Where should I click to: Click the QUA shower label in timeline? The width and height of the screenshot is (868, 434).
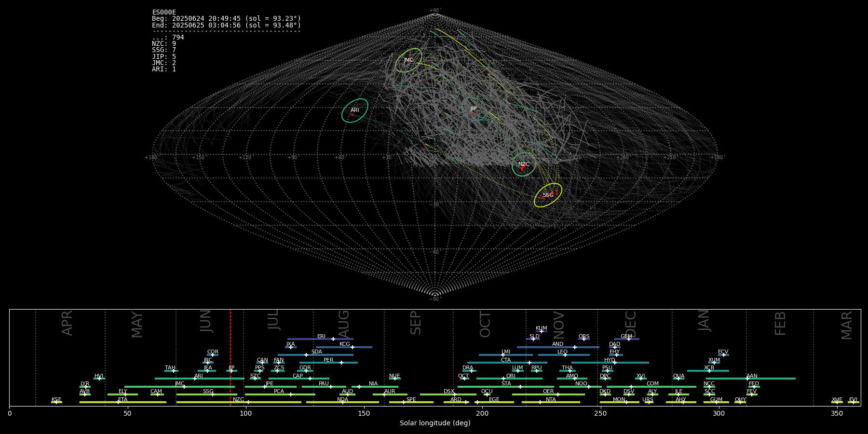[x=678, y=376]
